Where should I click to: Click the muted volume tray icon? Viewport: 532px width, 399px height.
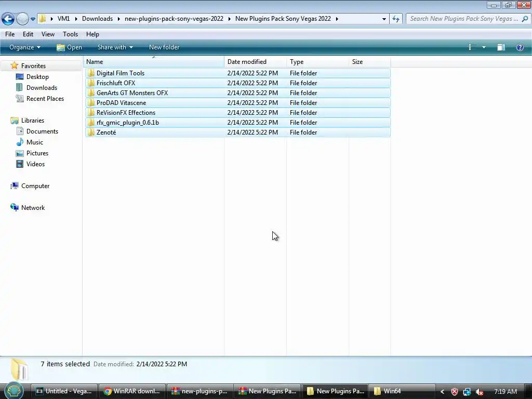coord(480,392)
